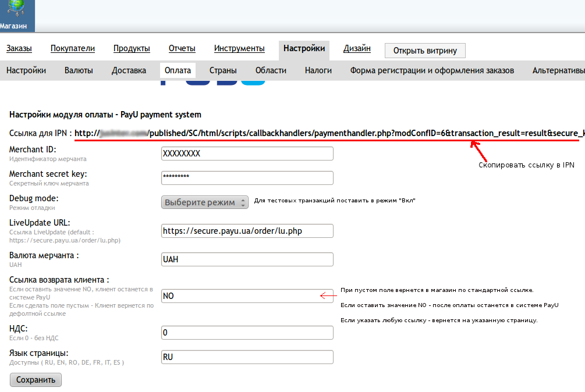Open the Продукты menu
585x392 pixels.
pos(132,48)
